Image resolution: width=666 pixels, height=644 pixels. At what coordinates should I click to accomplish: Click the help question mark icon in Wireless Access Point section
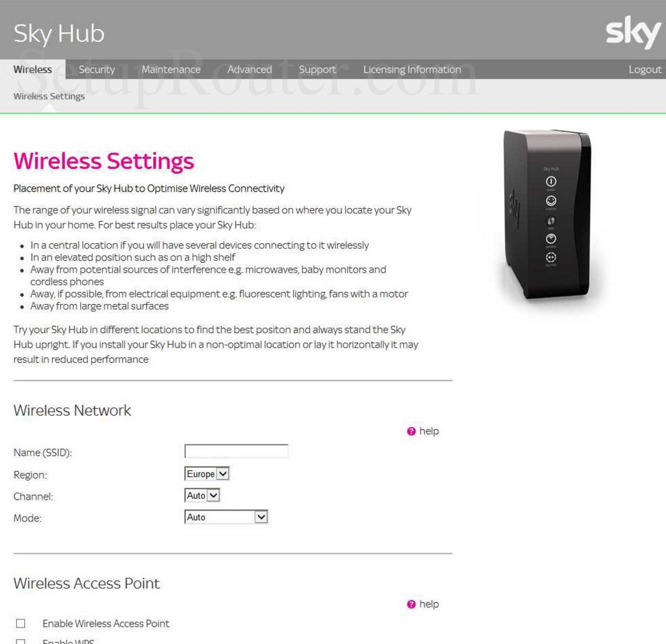click(x=410, y=604)
